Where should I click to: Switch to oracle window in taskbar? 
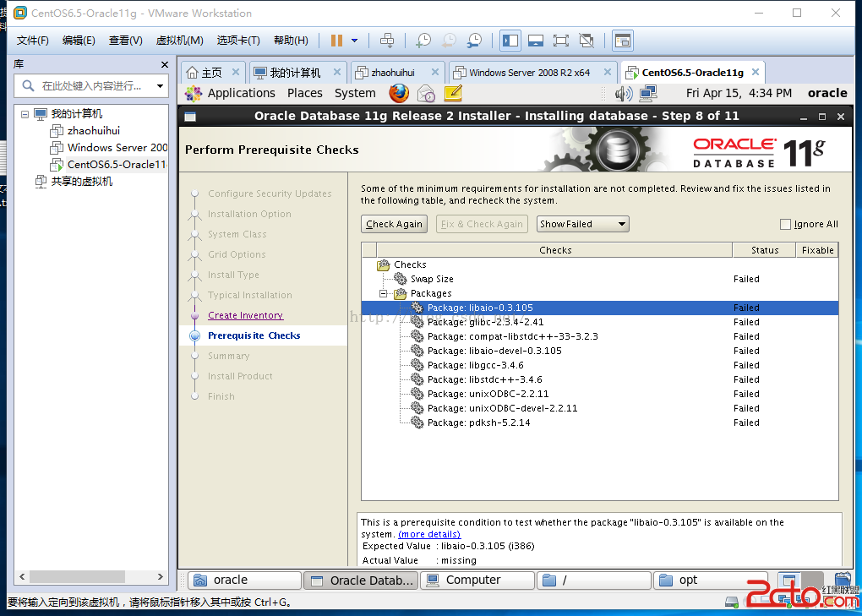(244, 581)
